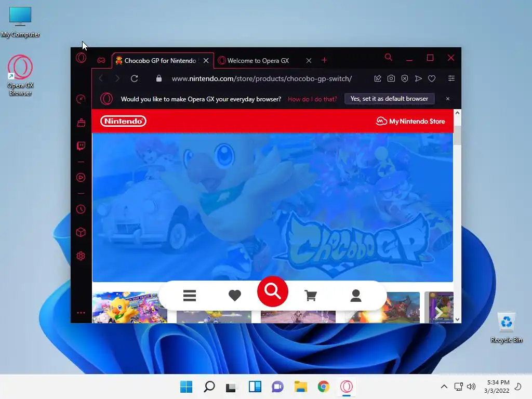Click the padlock site info icon
The image size is (532, 399).
pos(159,78)
